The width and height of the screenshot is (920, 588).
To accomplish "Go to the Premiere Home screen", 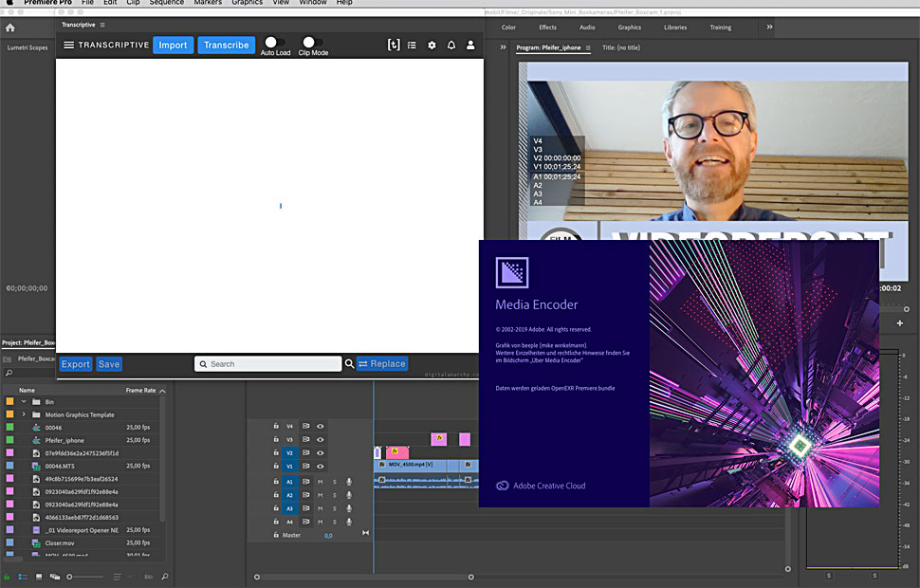I will pyautogui.click(x=10, y=27).
